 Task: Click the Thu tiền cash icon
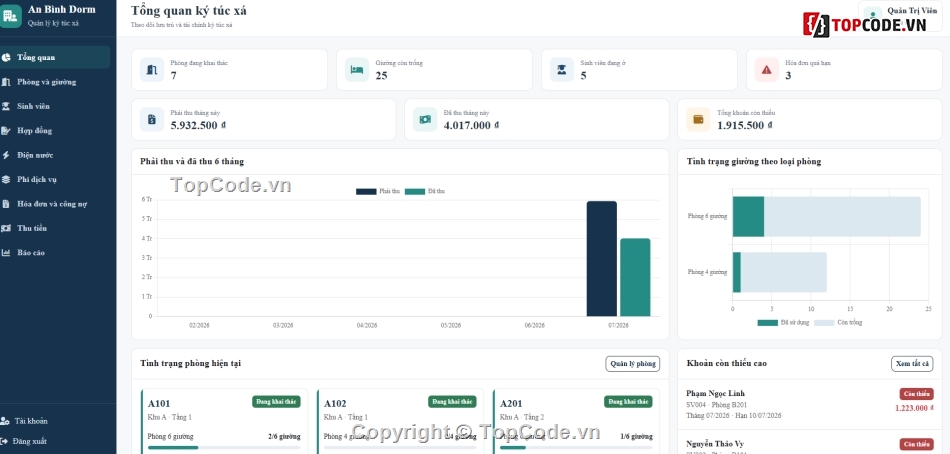(x=6, y=228)
